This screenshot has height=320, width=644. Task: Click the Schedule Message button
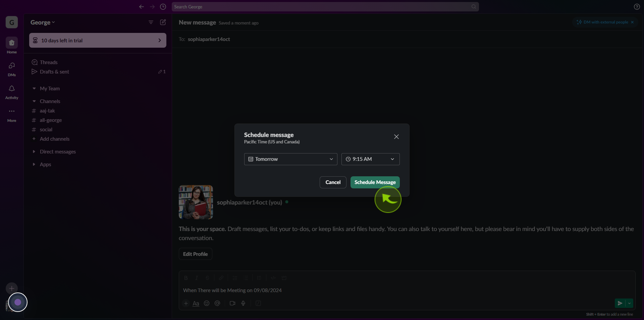[375, 182]
